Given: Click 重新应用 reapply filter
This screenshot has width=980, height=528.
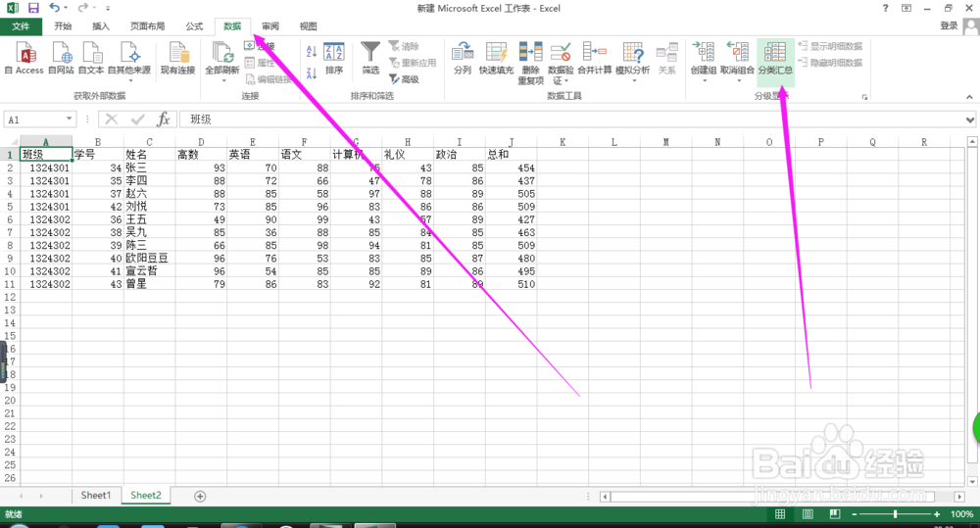Looking at the screenshot, I should point(413,63).
